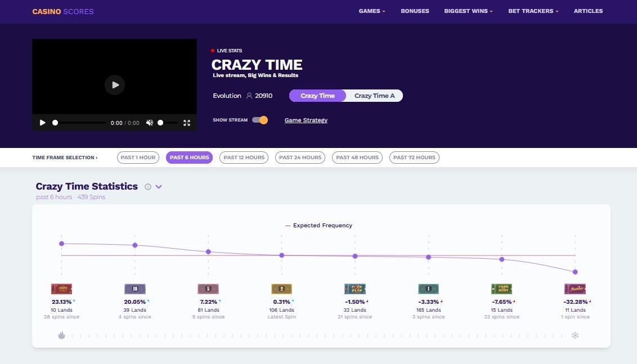This screenshot has width=637, height=364.
Task: Click the number 1 segment icon
Action: (x=428, y=289)
